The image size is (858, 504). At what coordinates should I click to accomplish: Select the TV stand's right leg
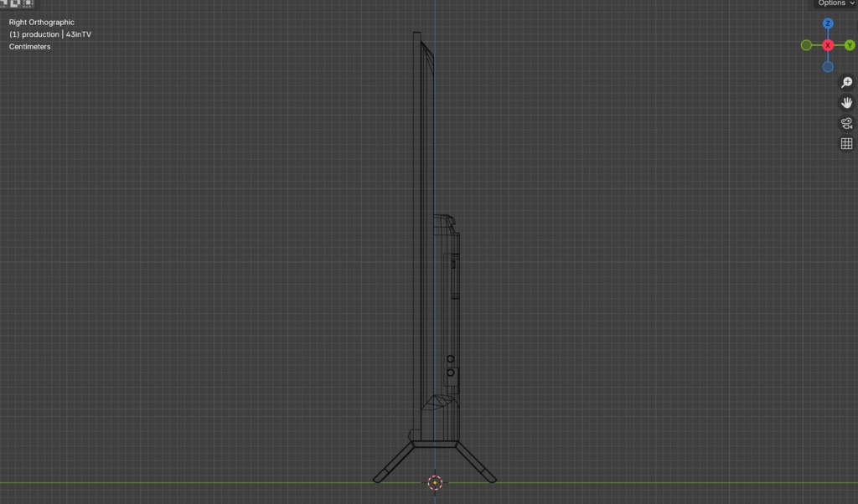pos(476,462)
